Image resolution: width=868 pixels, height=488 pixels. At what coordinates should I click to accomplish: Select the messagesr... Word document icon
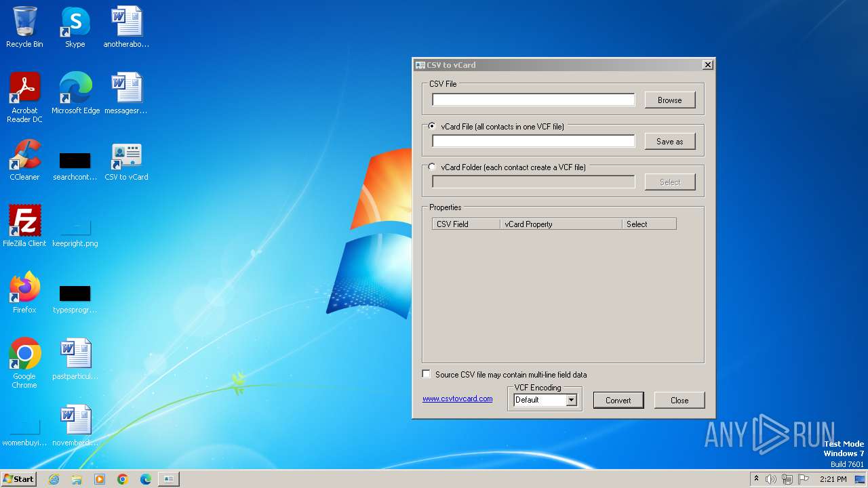pos(126,94)
